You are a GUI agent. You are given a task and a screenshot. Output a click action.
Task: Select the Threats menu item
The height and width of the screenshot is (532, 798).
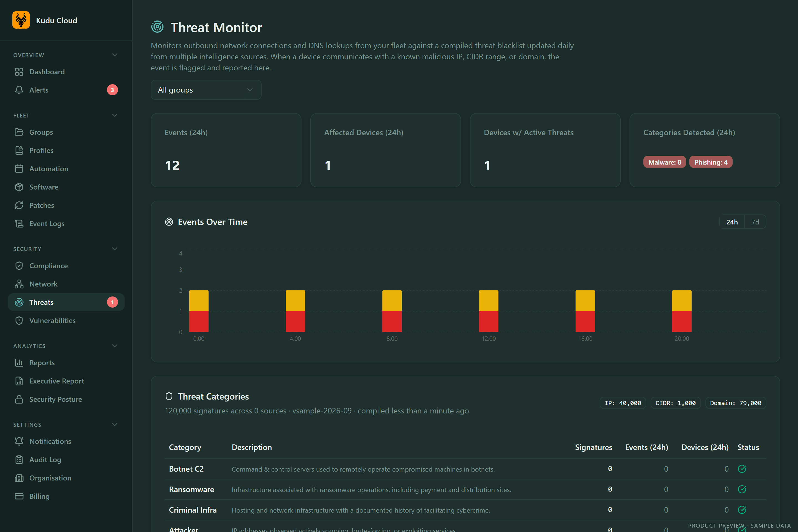[x=66, y=302]
